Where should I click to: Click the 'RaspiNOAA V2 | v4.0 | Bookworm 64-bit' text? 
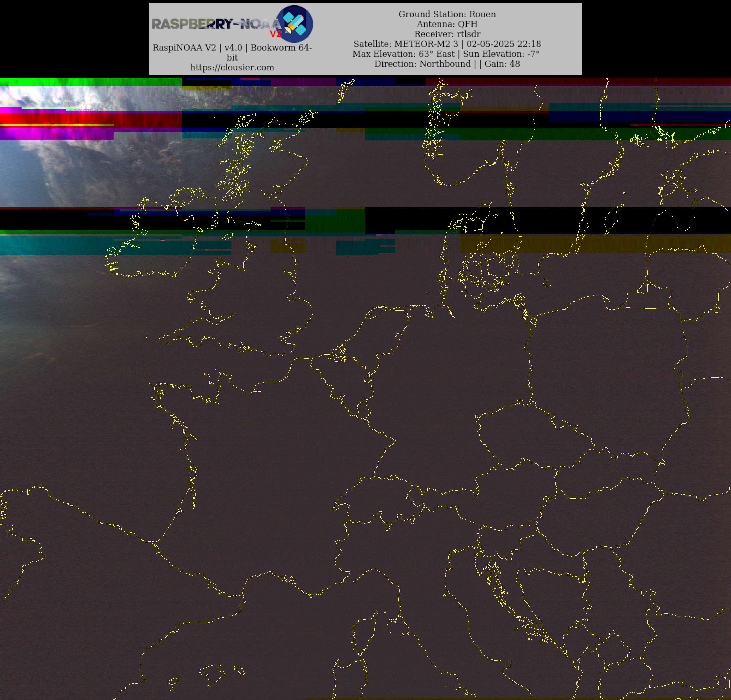[x=232, y=52]
